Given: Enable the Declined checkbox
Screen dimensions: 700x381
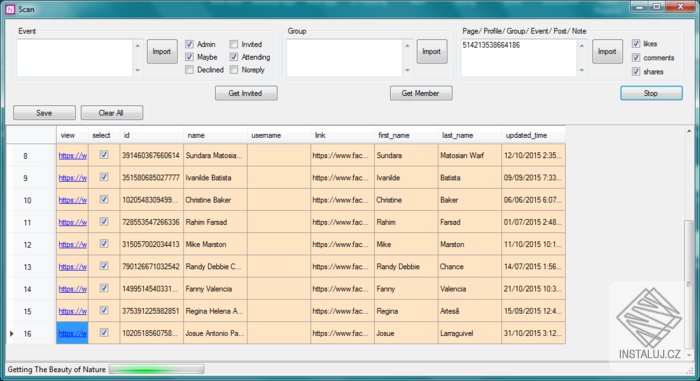Looking at the screenshot, I should [x=189, y=70].
